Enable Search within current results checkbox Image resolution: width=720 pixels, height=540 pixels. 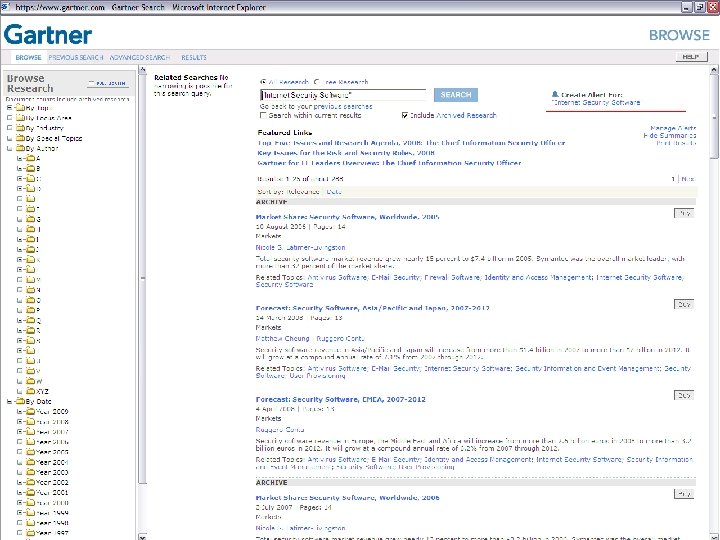click(x=264, y=115)
